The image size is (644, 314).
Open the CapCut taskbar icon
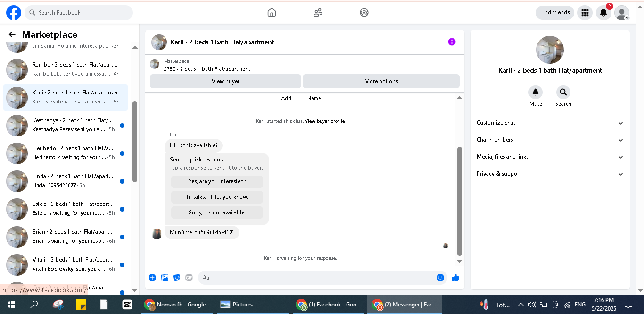tap(127, 305)
